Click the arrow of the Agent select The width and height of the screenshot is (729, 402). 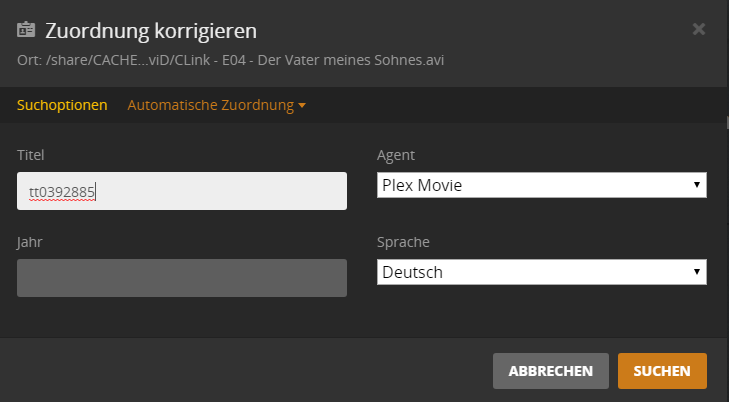pos(696,185)
